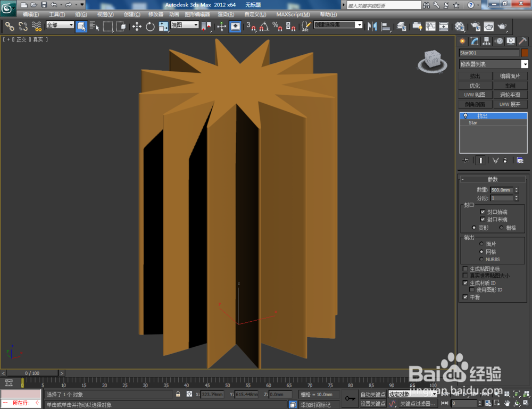Adjust Segments value spinner

click(517, 198)
